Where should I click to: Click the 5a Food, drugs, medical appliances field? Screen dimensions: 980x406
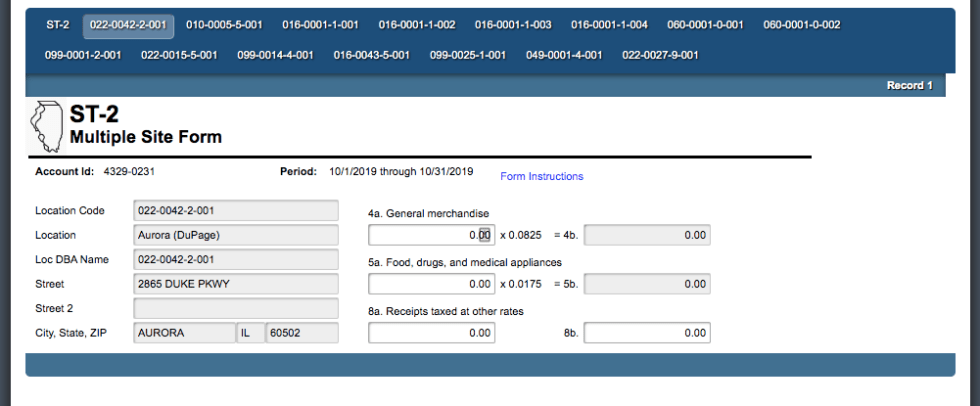coord(431,284)
